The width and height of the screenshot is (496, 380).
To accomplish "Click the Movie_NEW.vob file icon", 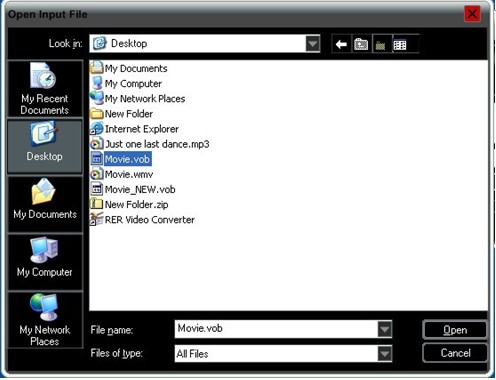I will [x=97, y=189].
